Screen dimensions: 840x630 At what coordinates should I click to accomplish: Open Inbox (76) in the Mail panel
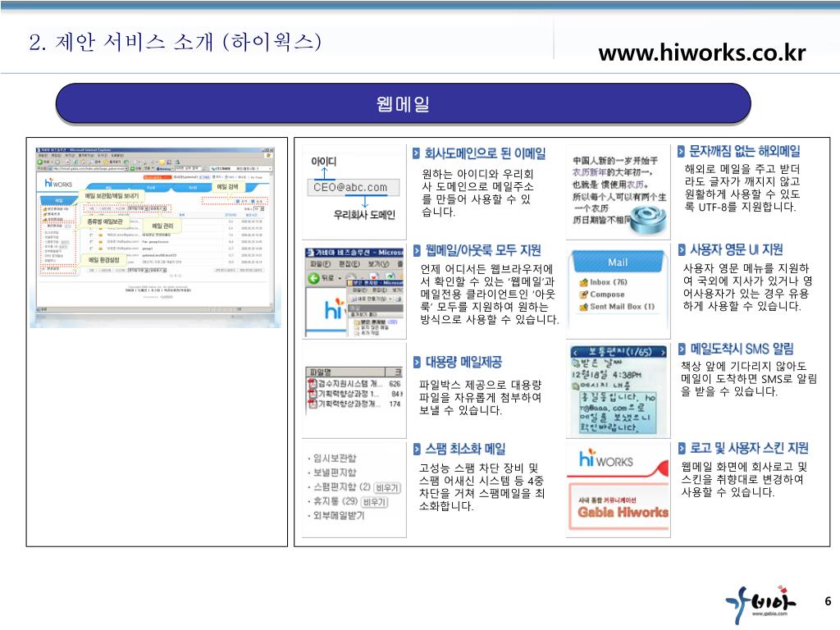point(608,282)
